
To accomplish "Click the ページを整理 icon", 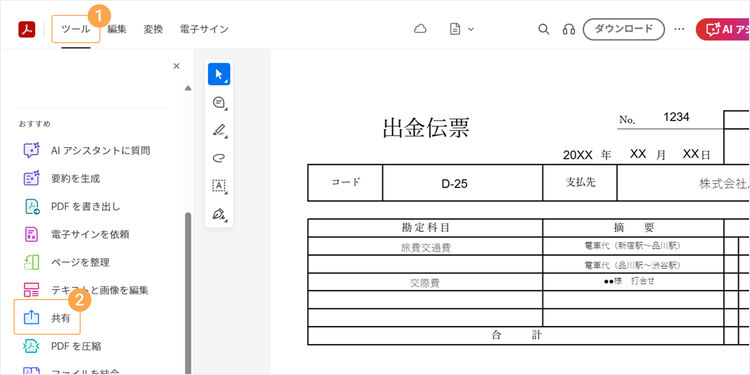I will (x=31, y=262).
